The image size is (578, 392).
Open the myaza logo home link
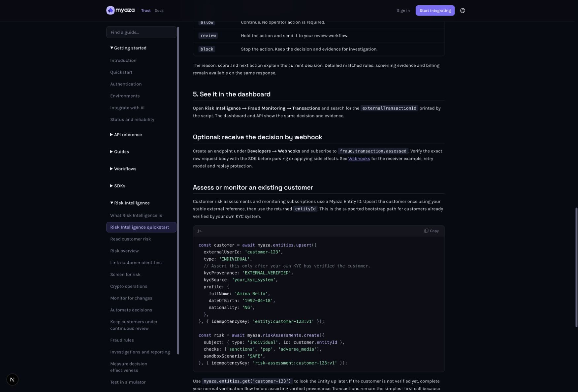click(120, 10)
